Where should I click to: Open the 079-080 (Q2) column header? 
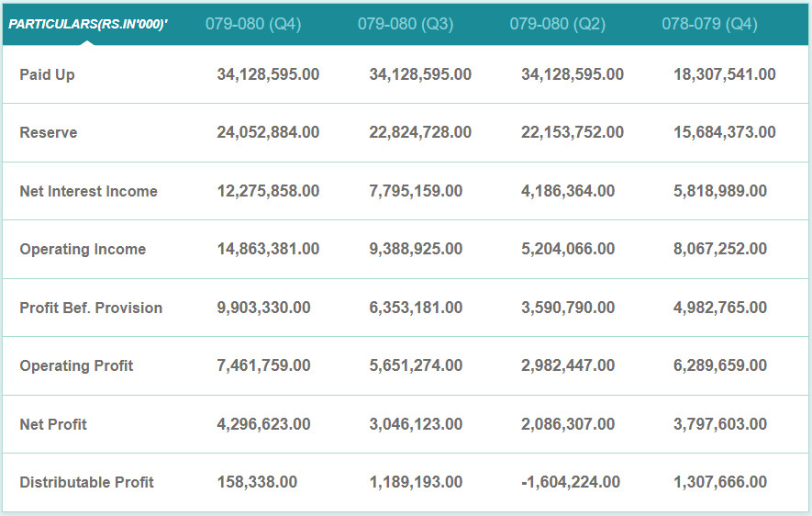pos(558,24)
